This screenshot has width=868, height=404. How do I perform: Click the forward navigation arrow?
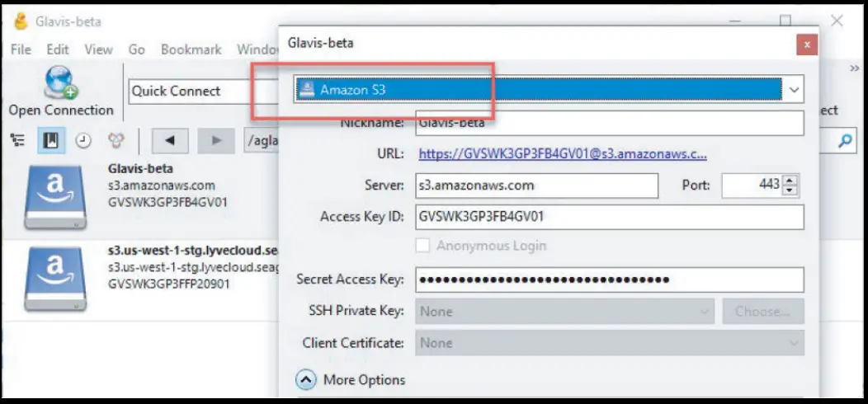pos(216,140)
